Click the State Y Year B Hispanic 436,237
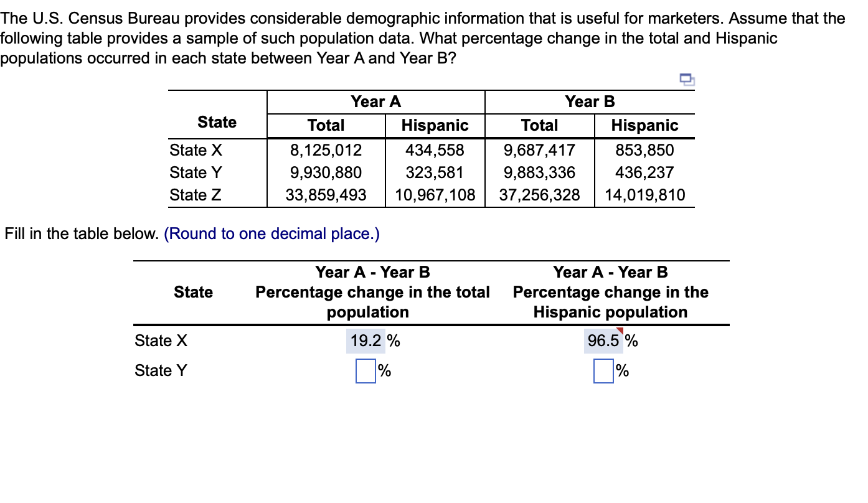The height and width of the screenshot is (503, 868). pyautogui.click(x=644, y=172)
